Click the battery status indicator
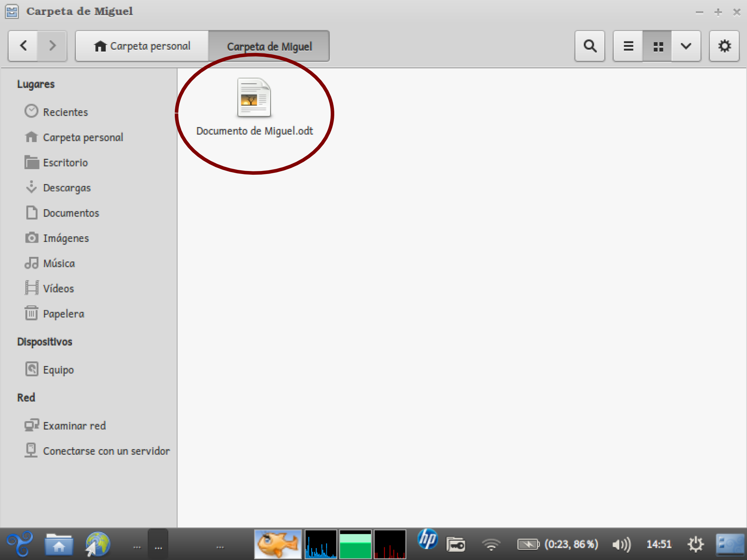 pyautogui.click(x=558, y=544)
